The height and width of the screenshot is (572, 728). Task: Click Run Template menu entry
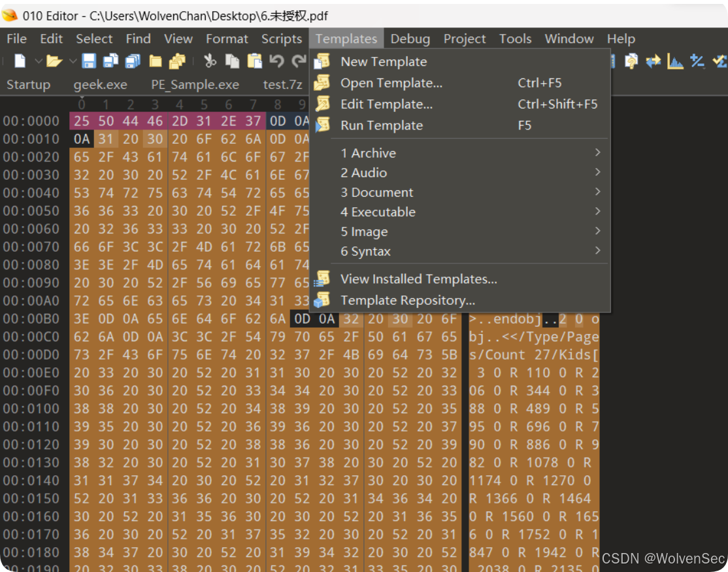459,126
